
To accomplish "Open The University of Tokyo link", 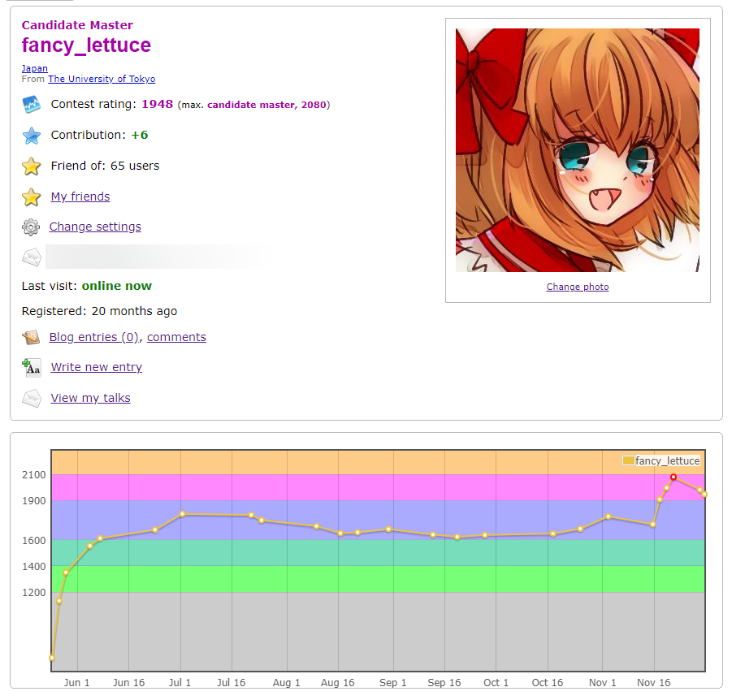I will click(102, 79).
